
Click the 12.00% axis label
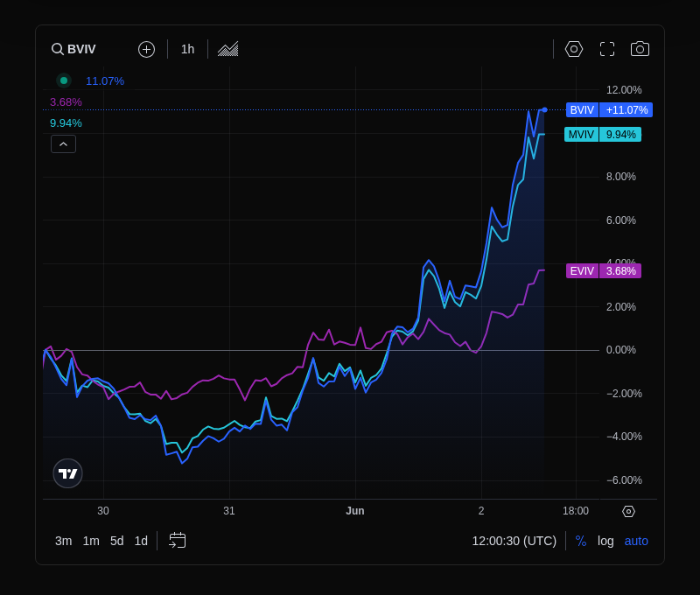624,90
